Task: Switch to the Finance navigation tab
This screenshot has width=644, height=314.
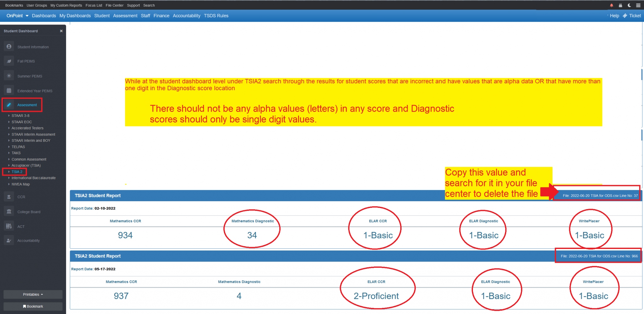Action: 161,15
